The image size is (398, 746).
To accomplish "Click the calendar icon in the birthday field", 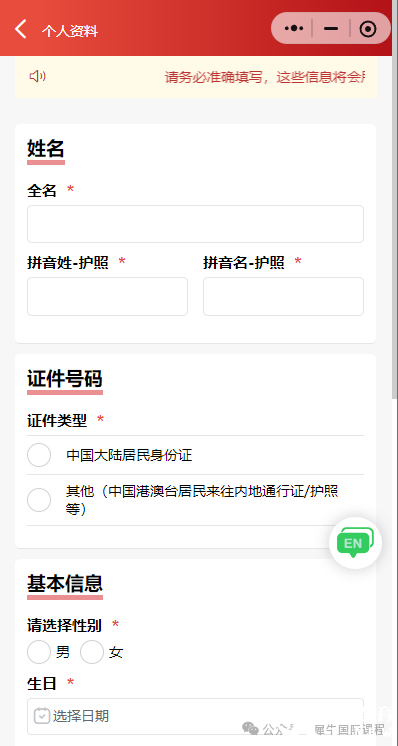I will (42, 716).
